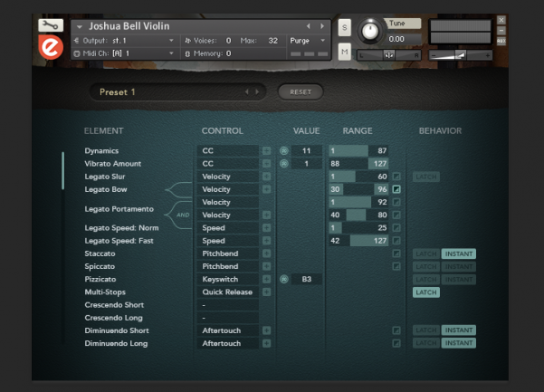Open Vibrato Amount CC control dropdown
Screen dimensions: 544x392
pos(228,164)
